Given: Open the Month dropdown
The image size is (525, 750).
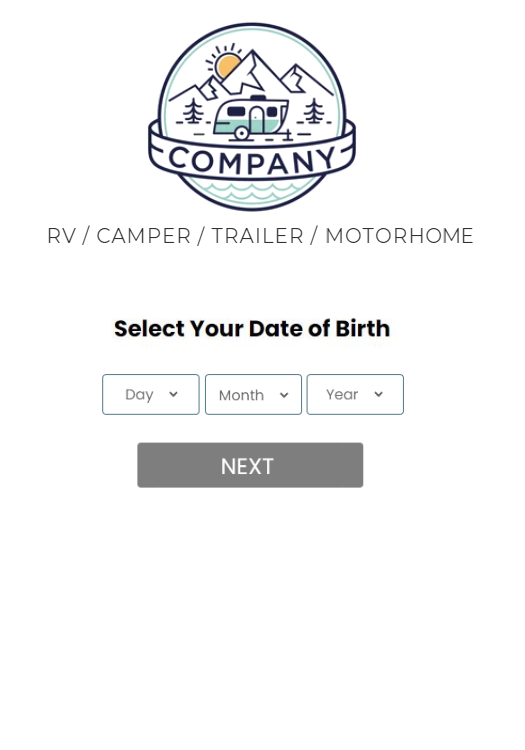Looking at the screenshot, I should [253, 395].
